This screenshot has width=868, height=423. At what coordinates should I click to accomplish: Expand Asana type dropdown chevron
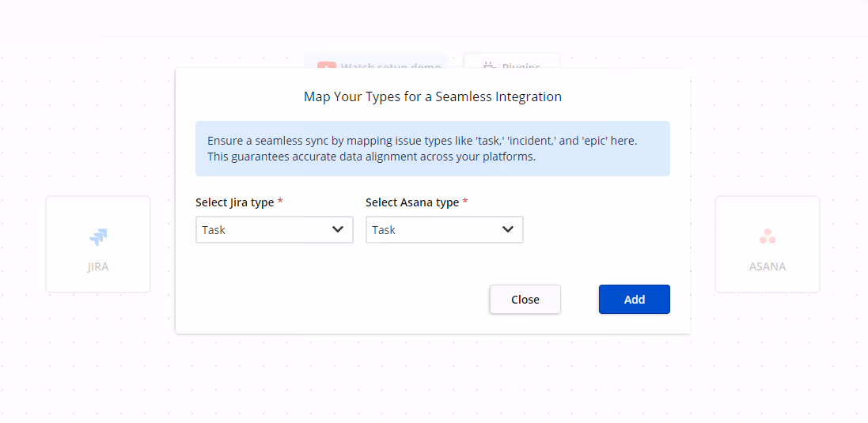508,229
